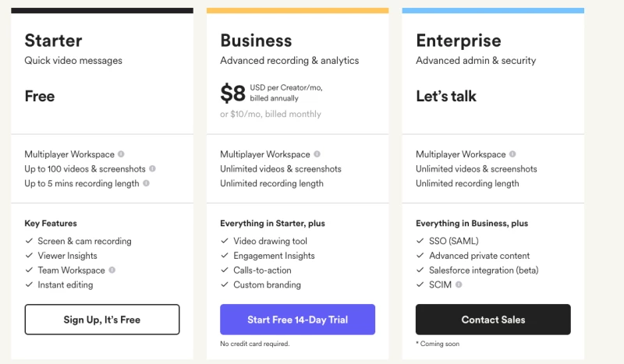Image resolution: width=624 pixels, height=364 pixels.
Task: Select the Enterprise plan heading
Action: [x=459, y=41]
